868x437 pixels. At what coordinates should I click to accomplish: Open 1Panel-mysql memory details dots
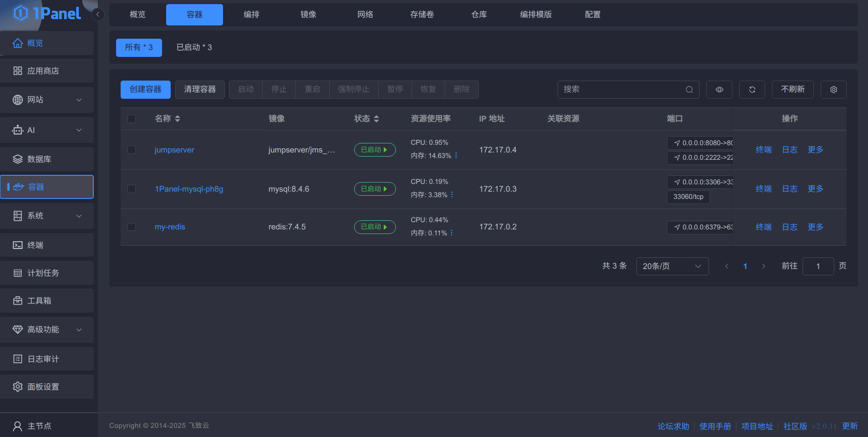(452, 195)
